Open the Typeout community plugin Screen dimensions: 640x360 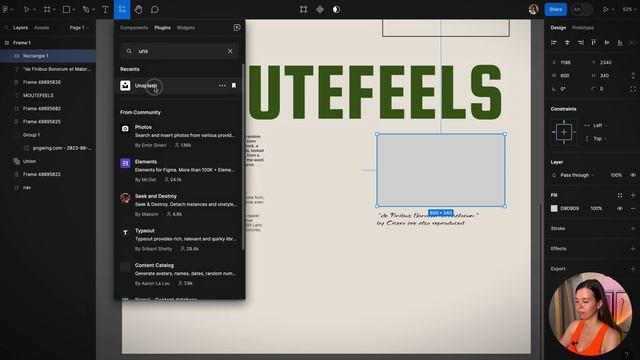178,240
